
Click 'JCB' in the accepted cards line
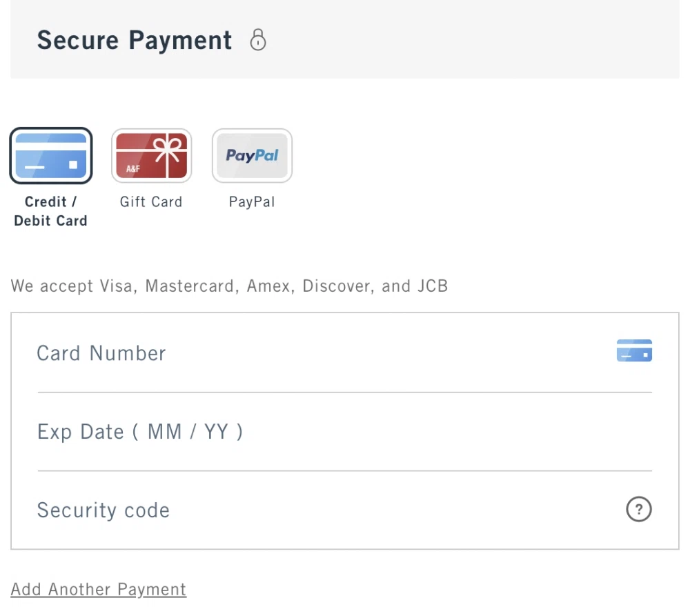(x=433, y=286)
